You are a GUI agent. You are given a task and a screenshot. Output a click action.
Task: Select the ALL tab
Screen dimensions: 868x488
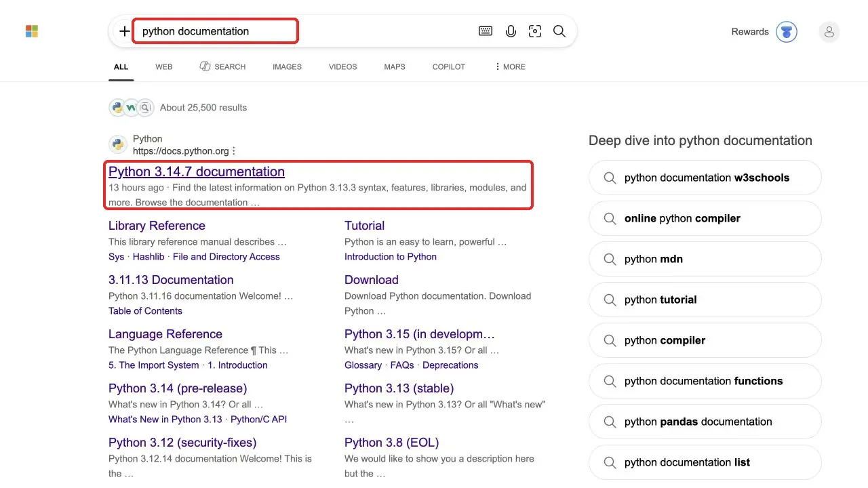[x=121, y=66]
